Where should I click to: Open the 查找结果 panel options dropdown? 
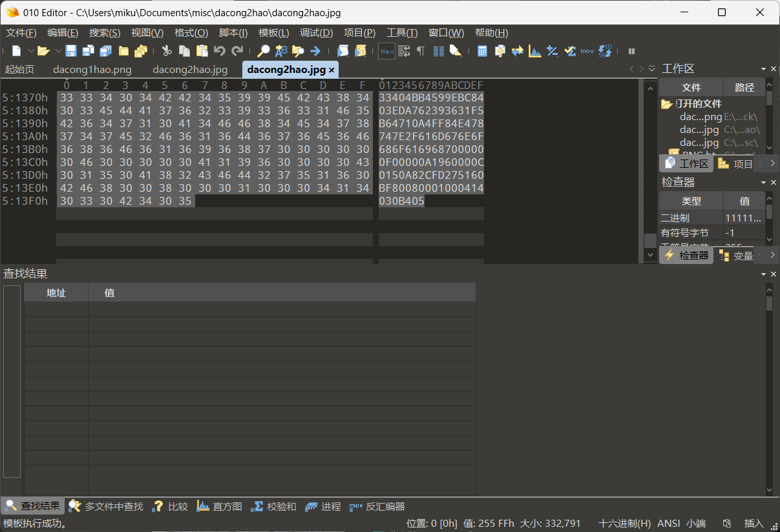tap(763, 274)
